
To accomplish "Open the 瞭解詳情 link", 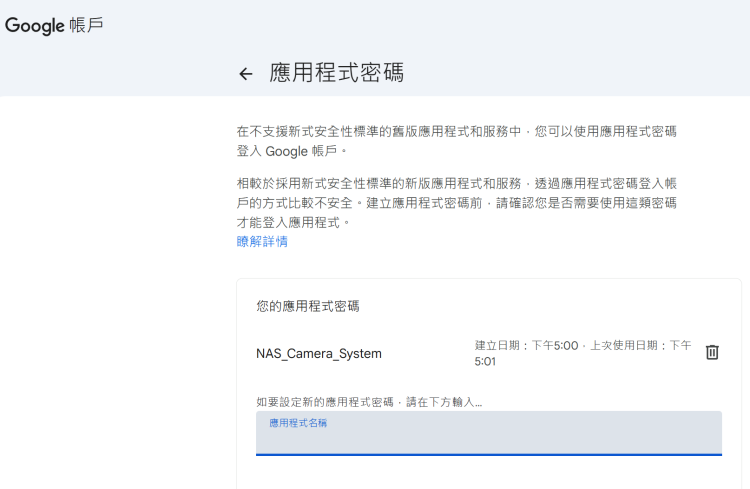I will [x=262, y=241].
